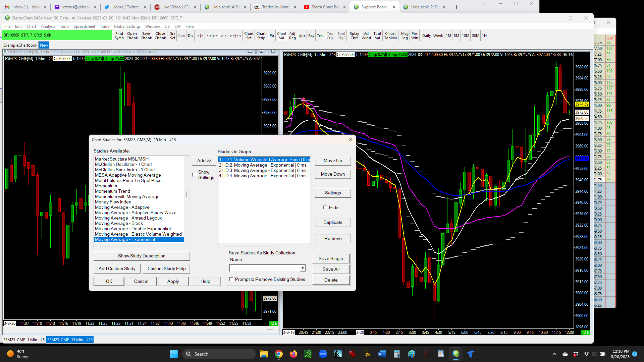Click the Find Symbol toolbar button
The image size is (644, 362).
pos(119,36)
